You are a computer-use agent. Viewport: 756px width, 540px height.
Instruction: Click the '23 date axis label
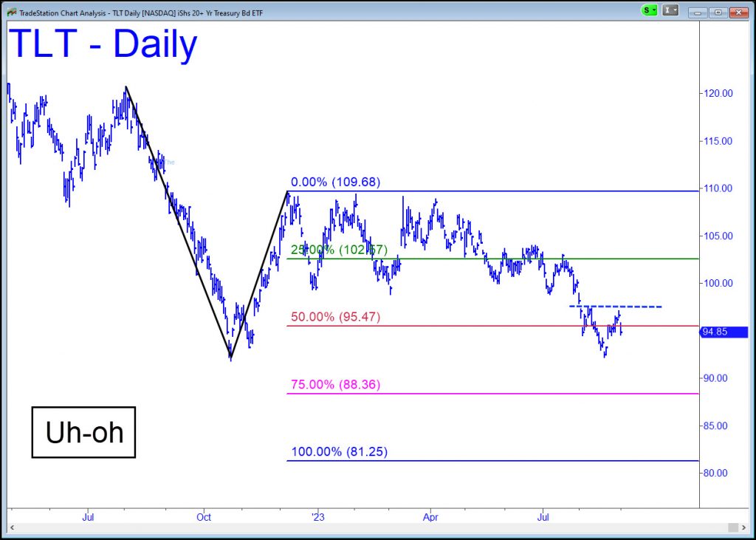(x=317, y=517)
